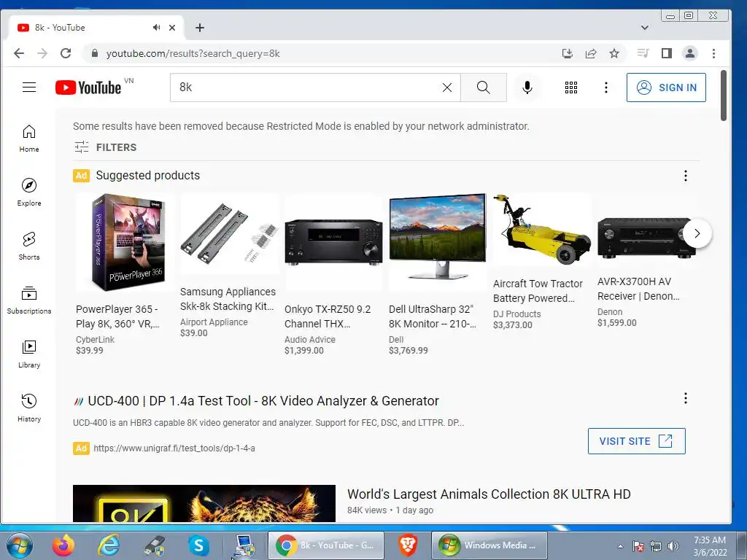Click VISIT SITE button
Screen dimensions: 747x560
click(636, 441)
